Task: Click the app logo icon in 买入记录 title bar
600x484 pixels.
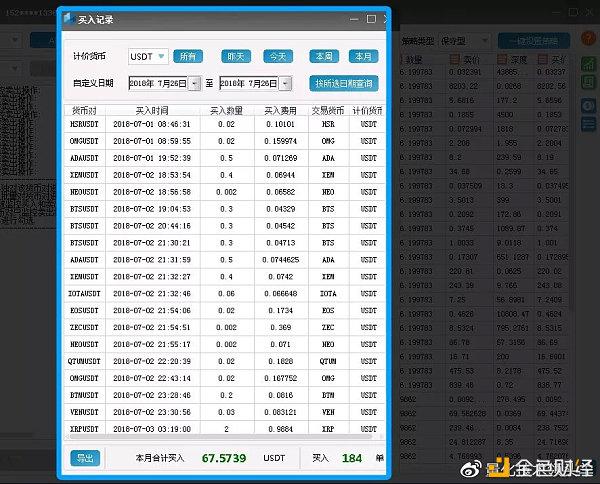Action: click(68, 18)
